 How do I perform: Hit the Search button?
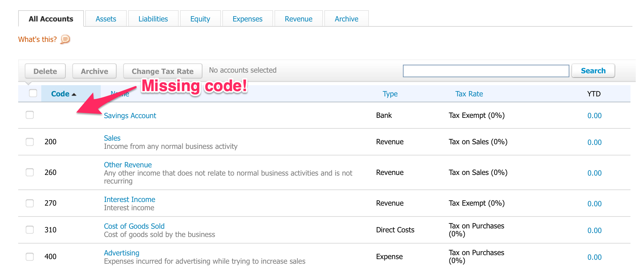point(593,71)
